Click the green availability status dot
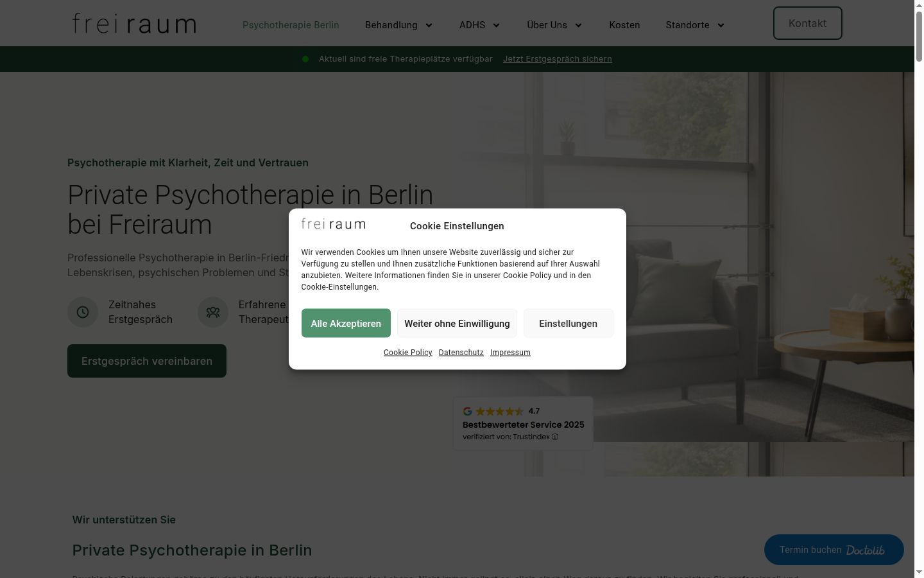 click(305, 59)
